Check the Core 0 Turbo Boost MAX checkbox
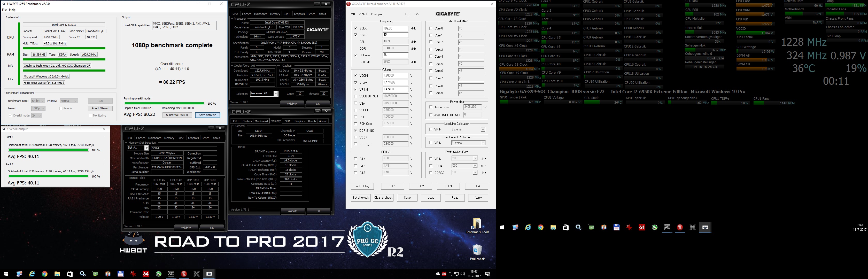 click(x=431, y=28)
